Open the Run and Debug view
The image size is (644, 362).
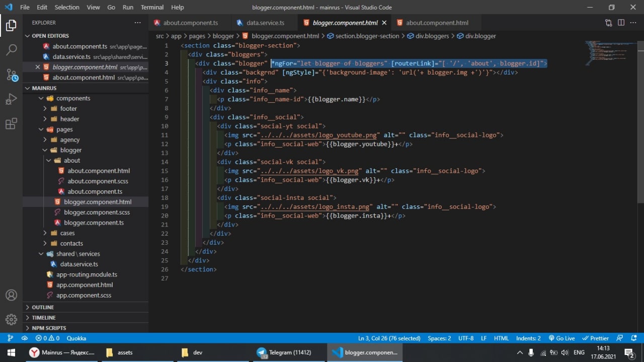point(11,99)
